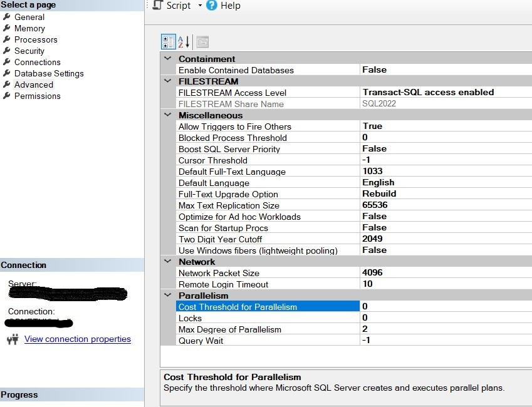
Task: Click the Script toolbar icon
Action: 157,6
